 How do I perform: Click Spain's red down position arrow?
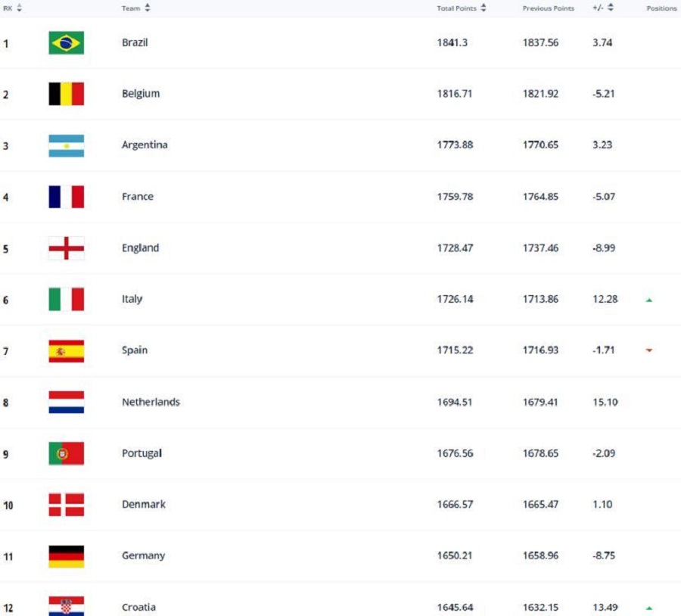click(649, 350)
